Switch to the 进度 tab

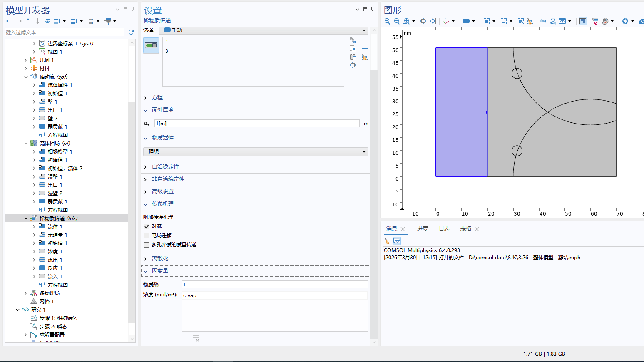pyautogui.click(x=423, y=228)
